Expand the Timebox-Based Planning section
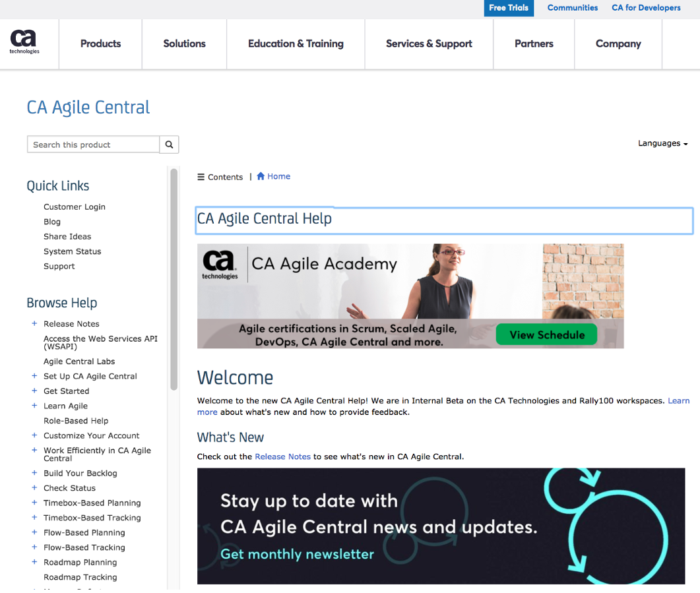This screenshot has width=700, height=593. point(34,503)
